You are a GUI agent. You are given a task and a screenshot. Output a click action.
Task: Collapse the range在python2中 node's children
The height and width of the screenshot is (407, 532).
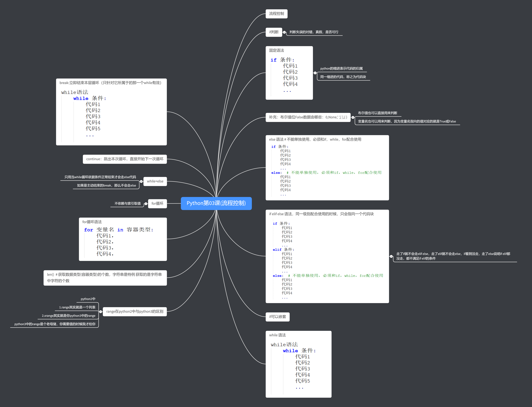point(101,312)
